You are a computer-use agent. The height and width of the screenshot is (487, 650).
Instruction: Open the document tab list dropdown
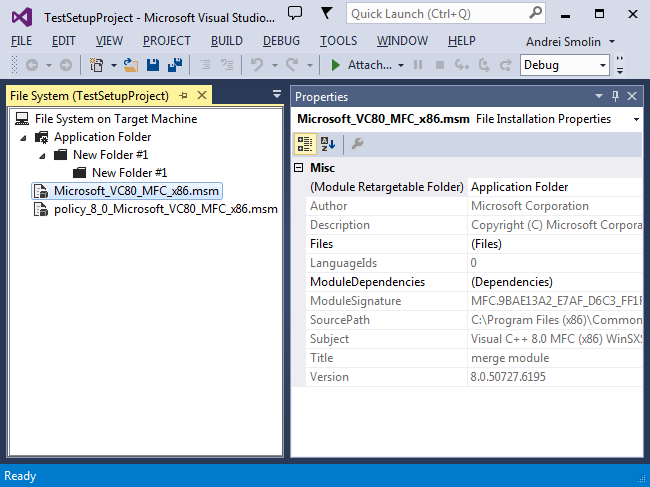(277, 94)
